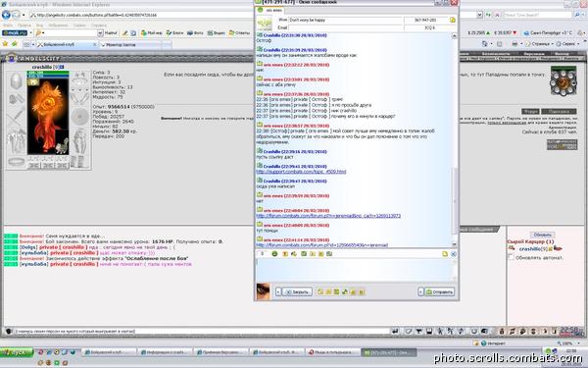Switch to the Бойцовский клуб browser tab
The image size is (588, 368).
coord(64,44)
